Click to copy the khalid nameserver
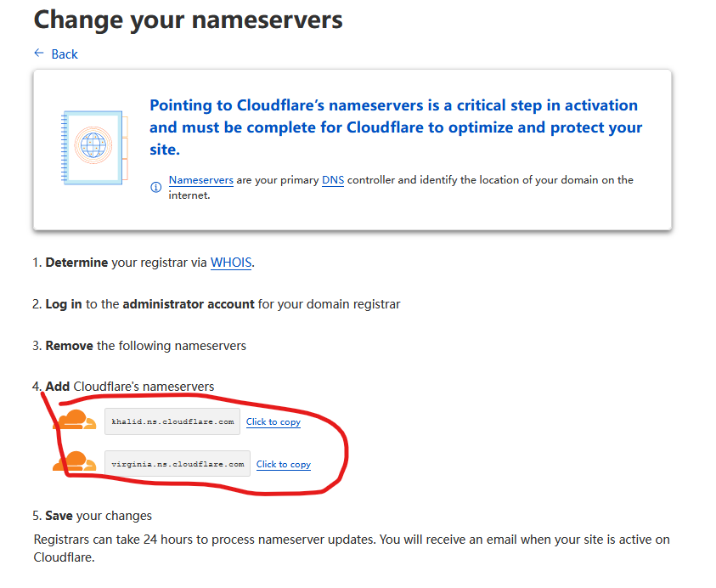716x588 pixels. 273,421
